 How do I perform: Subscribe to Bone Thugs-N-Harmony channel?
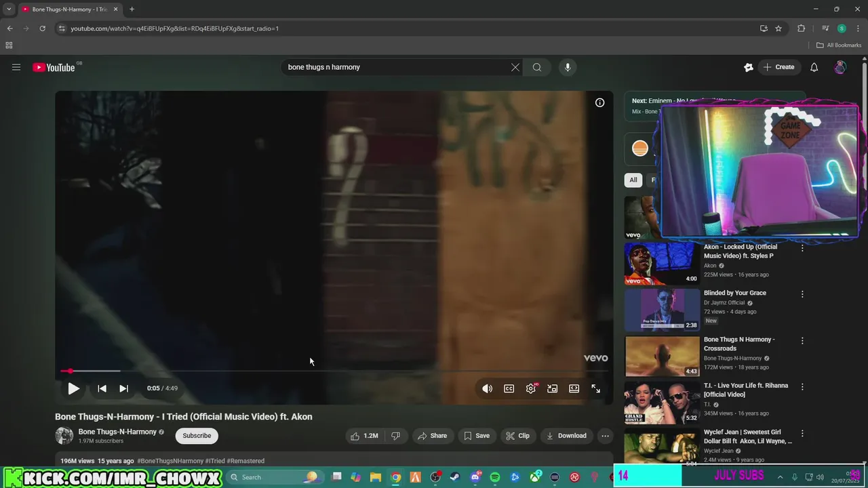197,436
